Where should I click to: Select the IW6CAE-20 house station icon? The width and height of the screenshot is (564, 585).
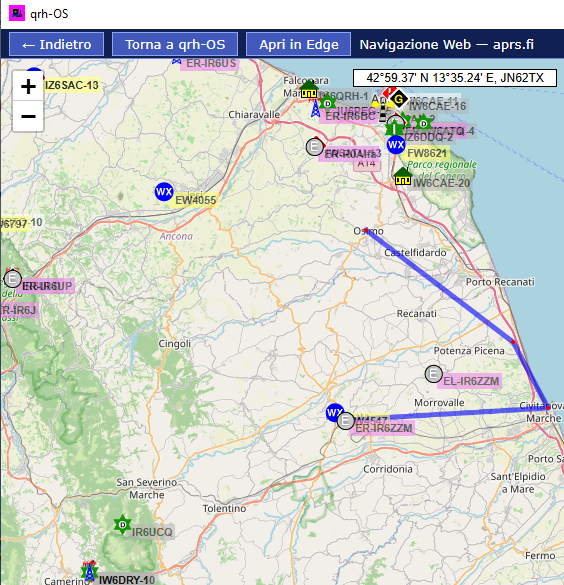click(403, 176)
